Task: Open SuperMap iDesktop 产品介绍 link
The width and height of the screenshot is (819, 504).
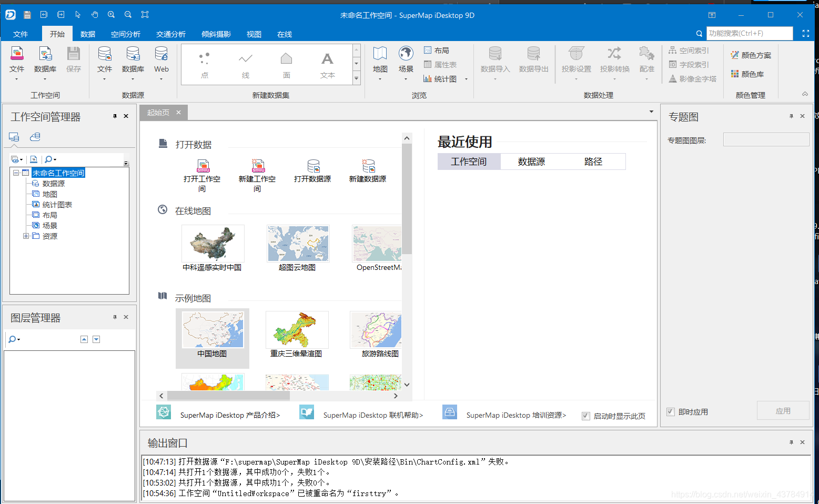Action: pyautogui.click(x=230, y=415)
